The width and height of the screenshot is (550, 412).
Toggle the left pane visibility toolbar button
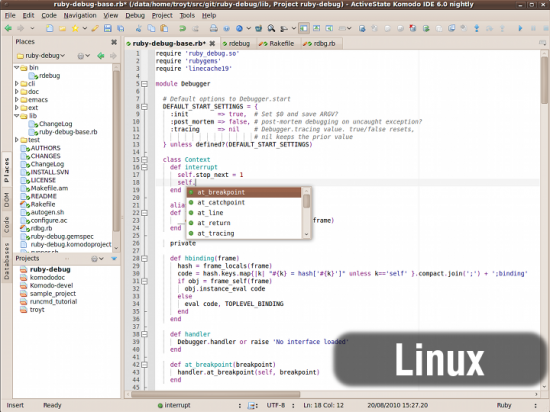[x=304, y=28]
